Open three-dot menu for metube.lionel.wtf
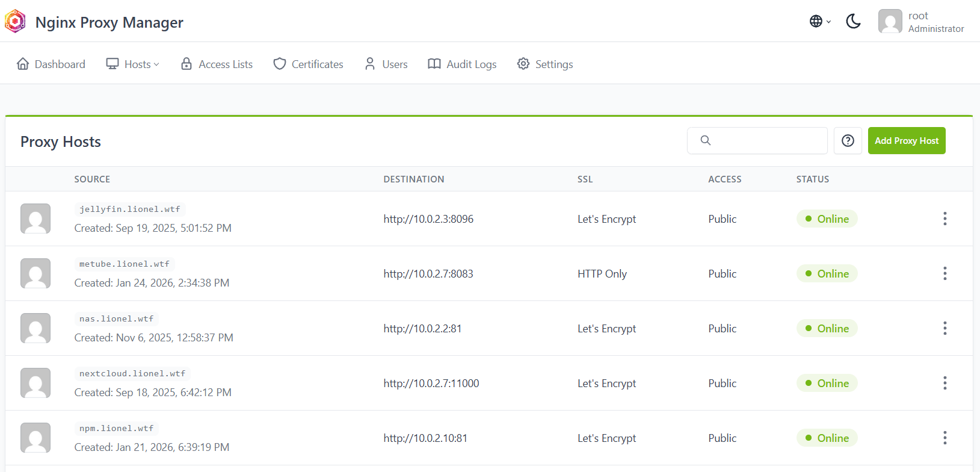 click(945, 273)
